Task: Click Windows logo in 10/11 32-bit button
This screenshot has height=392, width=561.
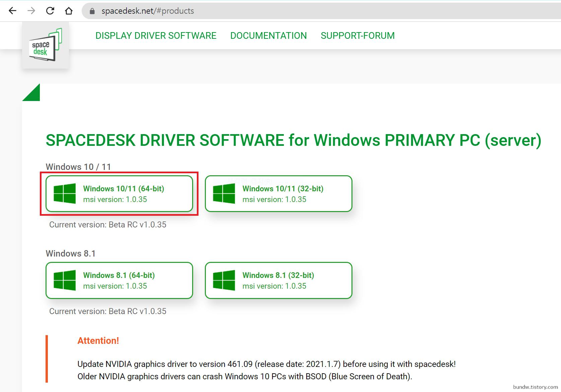Action: pyautogui.click(x=224, y=194)
